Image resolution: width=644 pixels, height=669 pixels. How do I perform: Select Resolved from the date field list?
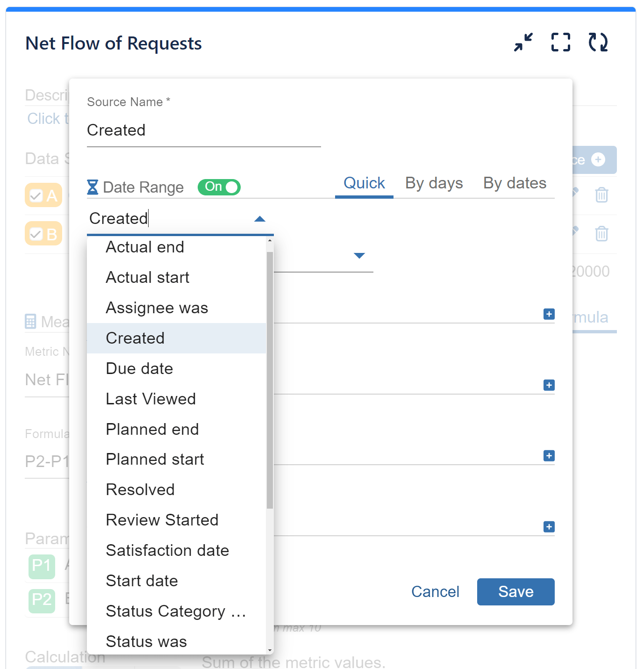click(x=140, y=489)
